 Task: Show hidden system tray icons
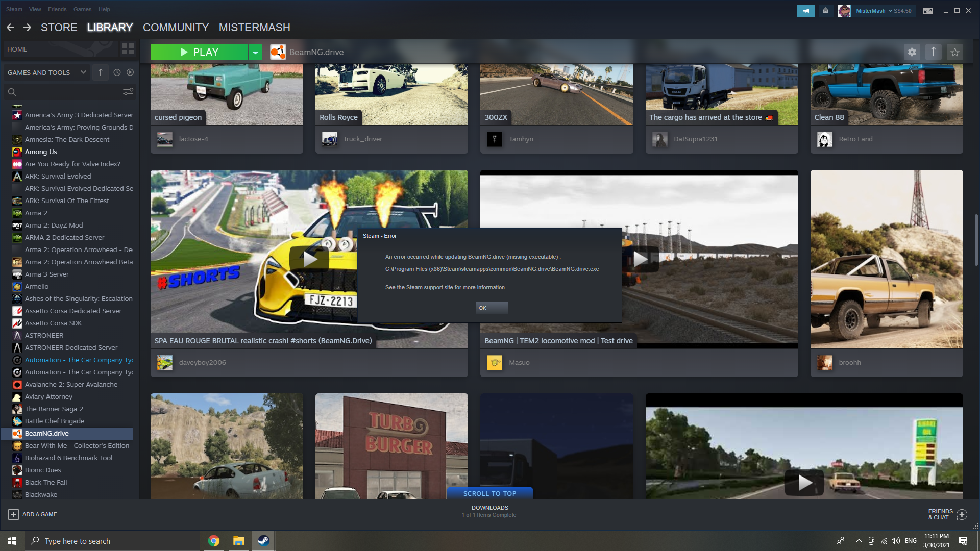coord(859,541)
